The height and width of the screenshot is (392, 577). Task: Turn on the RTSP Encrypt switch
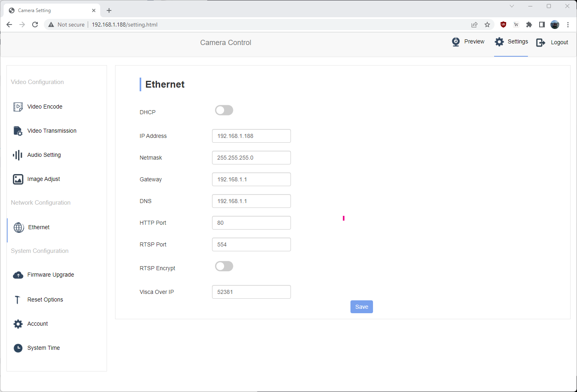[224, 266]
